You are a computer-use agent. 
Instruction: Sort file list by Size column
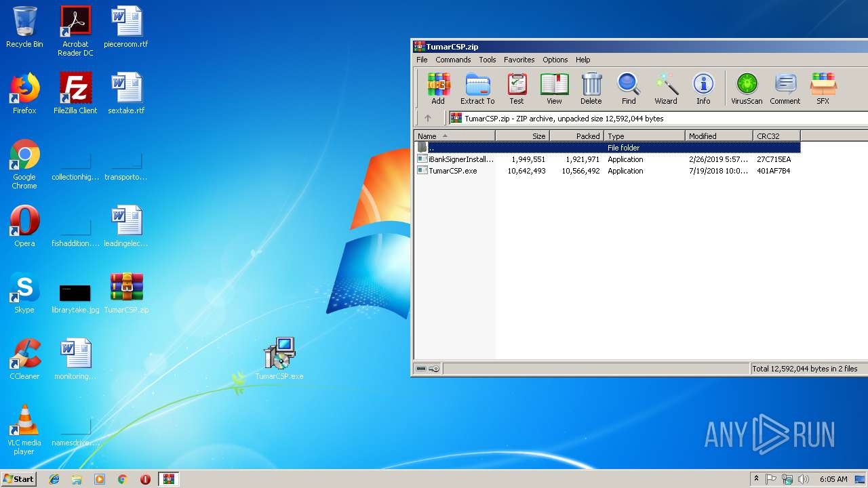[523, 136]
